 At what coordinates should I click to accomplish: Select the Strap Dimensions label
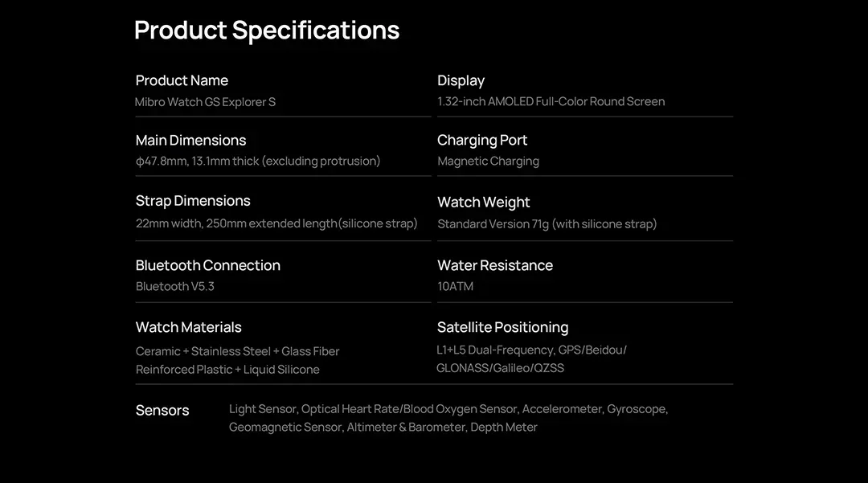click(x=193, y=201)
